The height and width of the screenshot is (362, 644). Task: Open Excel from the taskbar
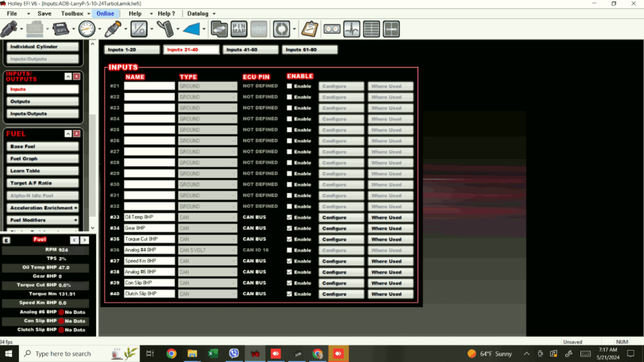(x=213, y=353)
